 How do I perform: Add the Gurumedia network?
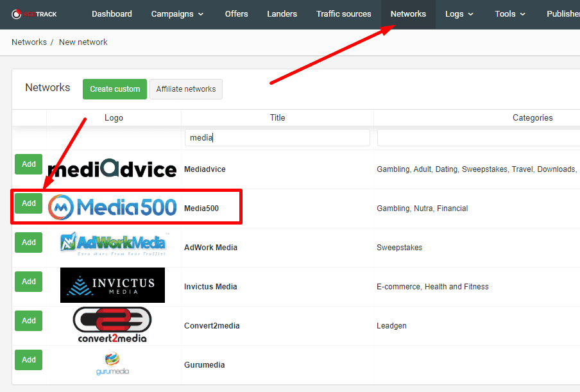(28, 360)
